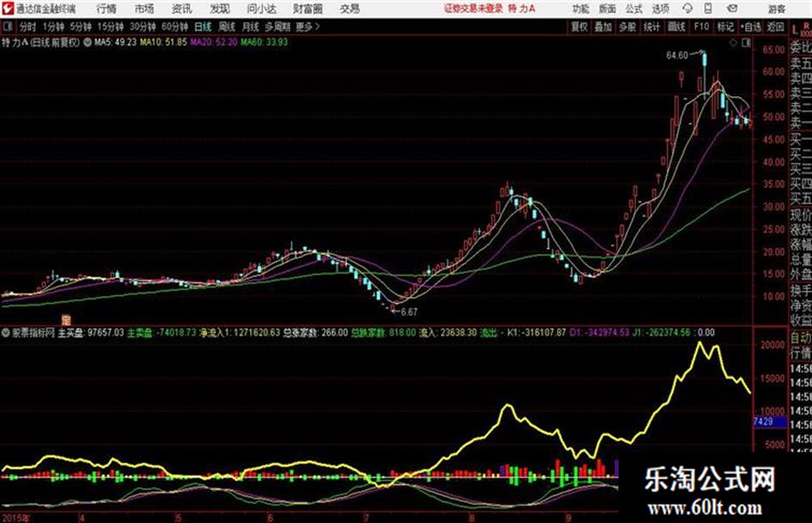Open the 公式 menu
Viewport: 812px width, 523px height.
tap(634, 9)
